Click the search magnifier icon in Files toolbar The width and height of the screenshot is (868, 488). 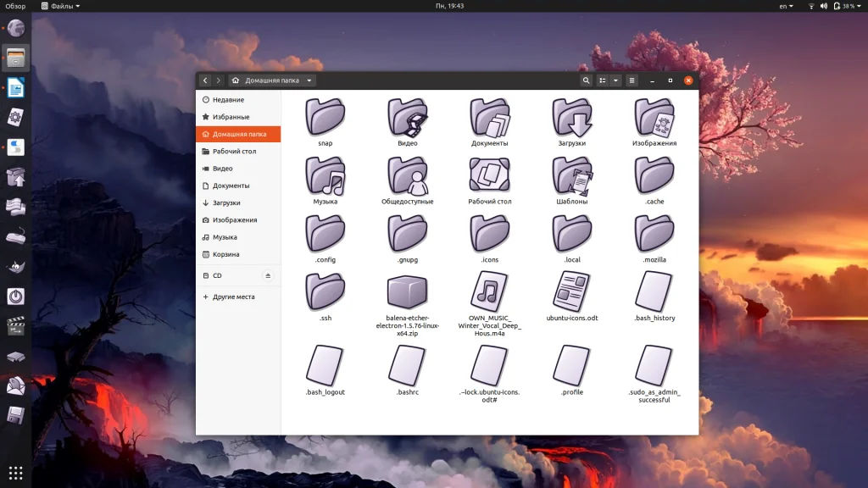tap(586, 80)
